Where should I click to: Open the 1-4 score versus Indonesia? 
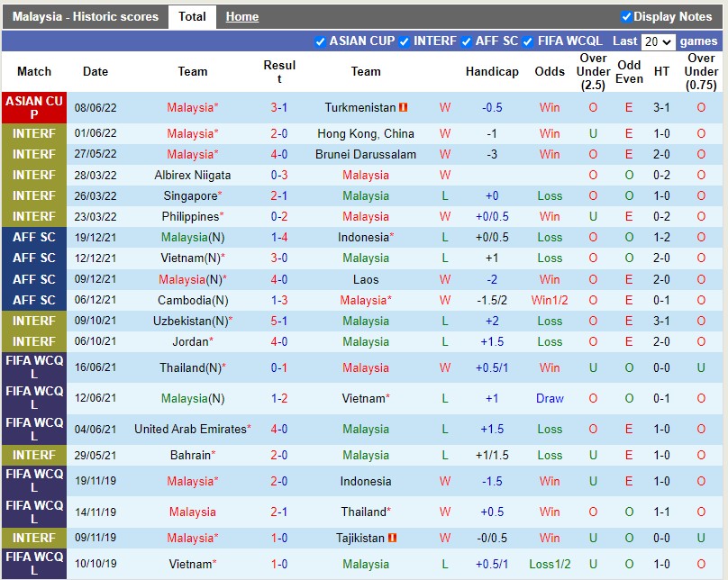(279, 237)
